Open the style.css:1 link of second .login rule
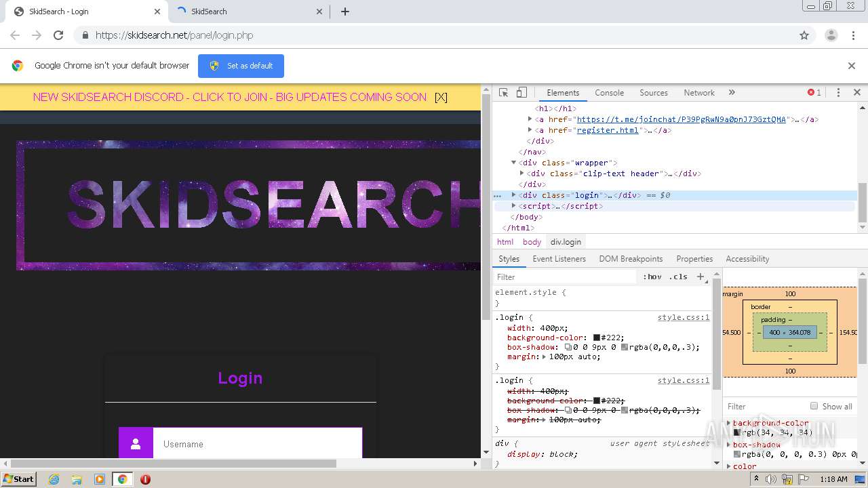Image resolution: width=868 pixels, height=488 pixels. (684, 380)
